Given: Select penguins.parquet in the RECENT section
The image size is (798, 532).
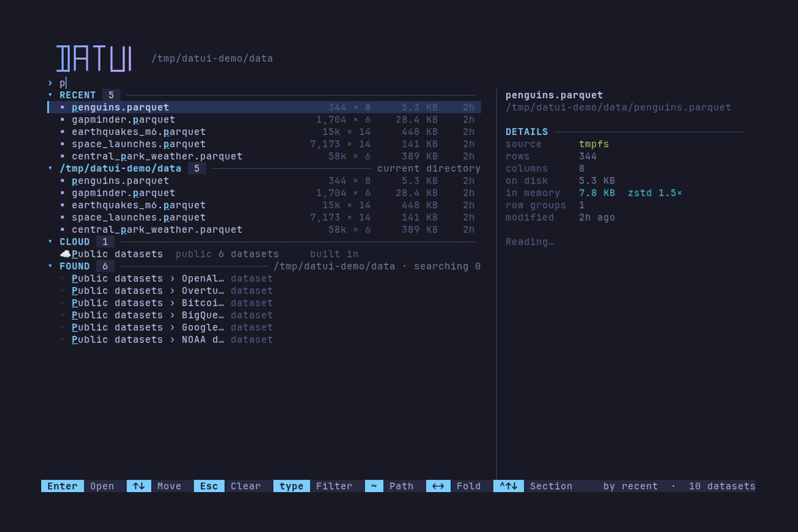Looking at the screenshot, I should tap(264, 107).
